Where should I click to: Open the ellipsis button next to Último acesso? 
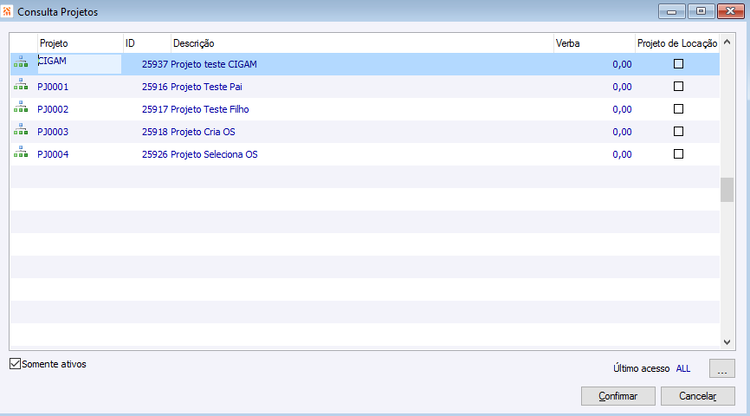click(722, 369)
